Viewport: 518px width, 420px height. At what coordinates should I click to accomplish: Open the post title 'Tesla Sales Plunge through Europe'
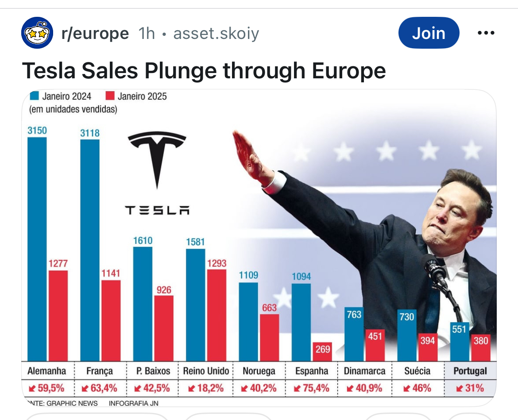tap(204, 70)
